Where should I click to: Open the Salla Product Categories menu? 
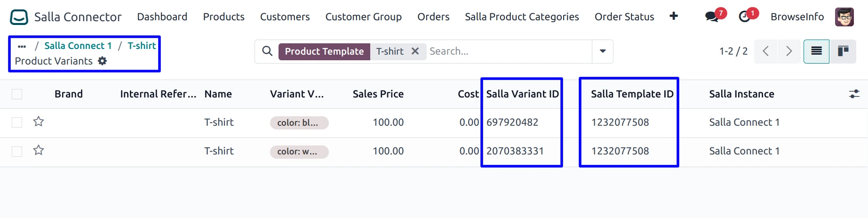(522, 17)
